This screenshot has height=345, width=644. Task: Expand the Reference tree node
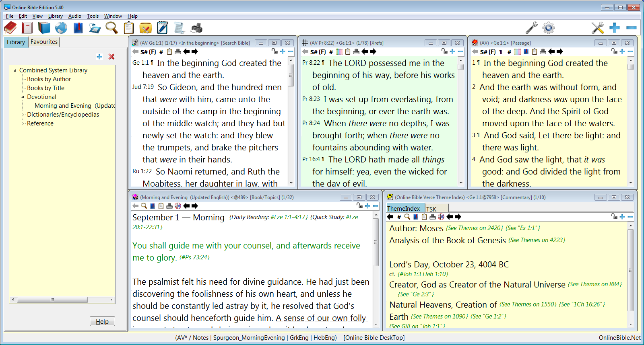[23, 123]
